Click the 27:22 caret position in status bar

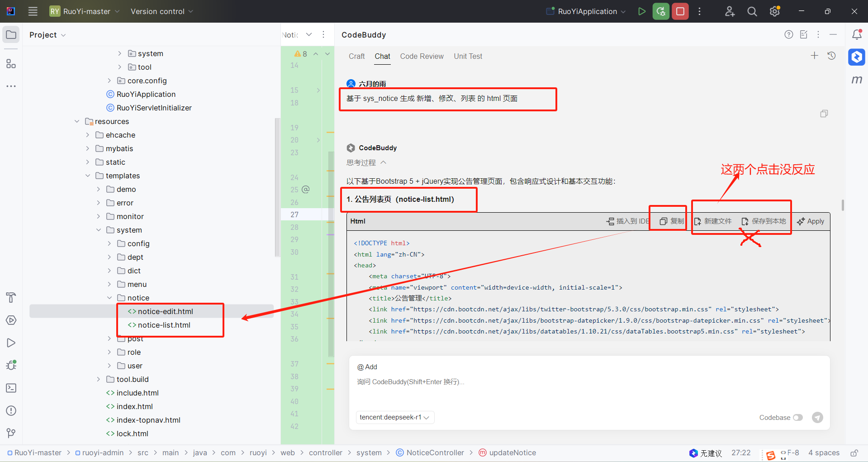tap(741, 453)
